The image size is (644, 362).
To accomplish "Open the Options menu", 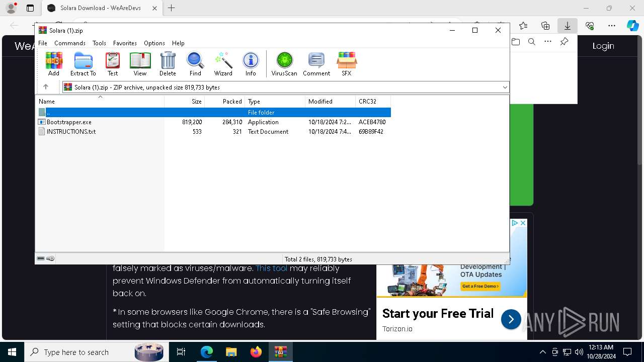I will coord(154,43).
